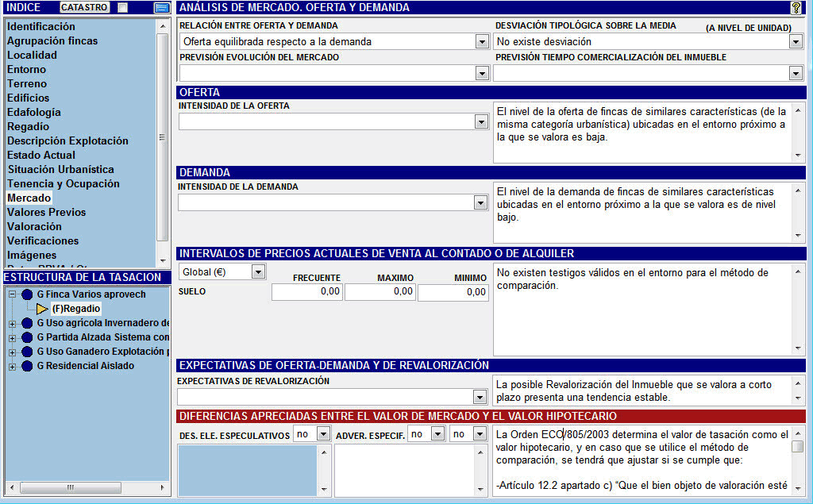Click scroll down arrow in oferta text box
This screenshot has width=813, height=504.
[799, 156]
